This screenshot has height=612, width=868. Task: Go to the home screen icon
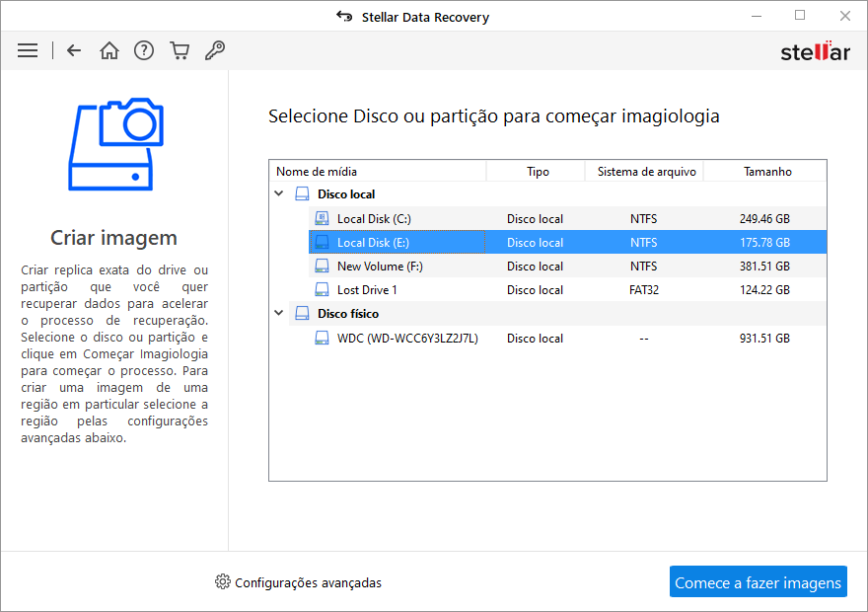tap(109, 51)
